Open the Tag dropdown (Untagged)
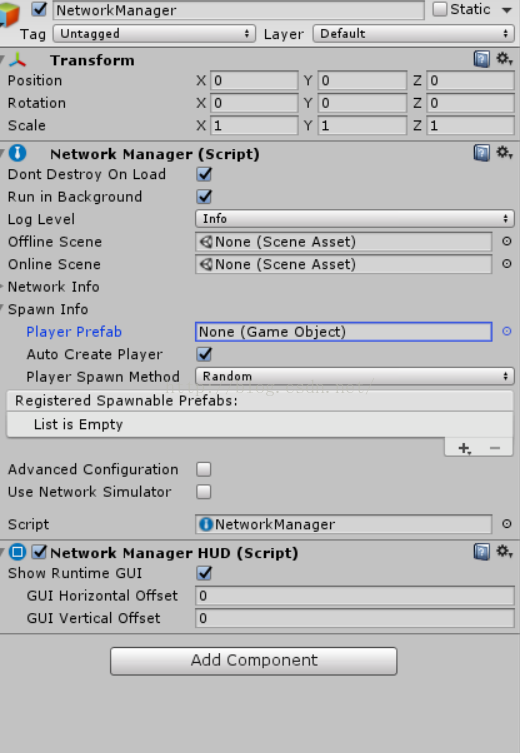Image resolution: width=520 pixels, height=753 pixels. 154,34
